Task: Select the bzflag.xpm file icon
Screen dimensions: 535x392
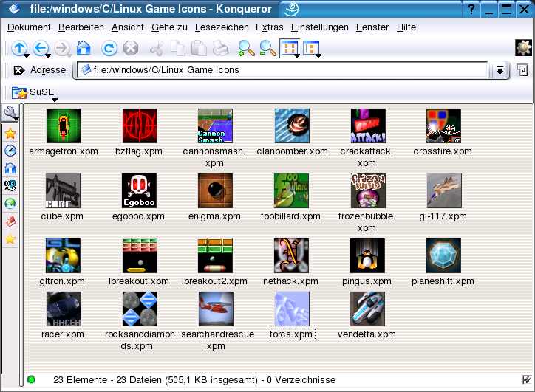Action: click(140, 125)
